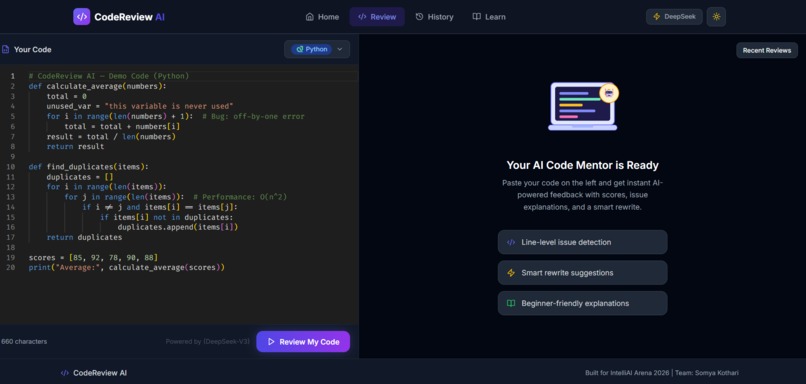The width and height of the screenshot is (806, 384).
Task: Click the code icon in Line-level issue detection
Action: [x=510, y=242]
